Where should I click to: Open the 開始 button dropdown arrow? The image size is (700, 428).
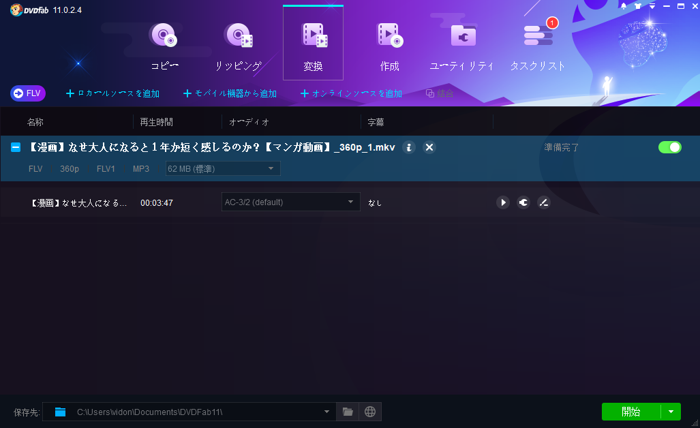pyautogui.click(x=671, y=411)
